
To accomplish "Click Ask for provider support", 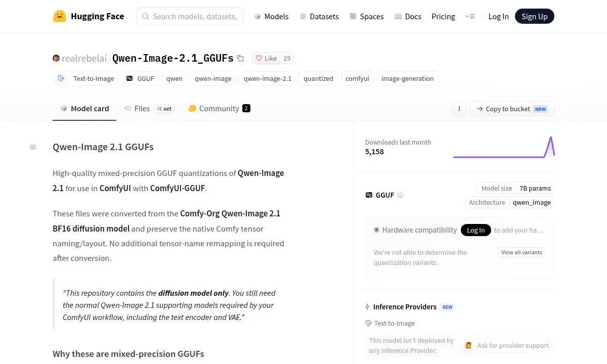I will [507, 345].
